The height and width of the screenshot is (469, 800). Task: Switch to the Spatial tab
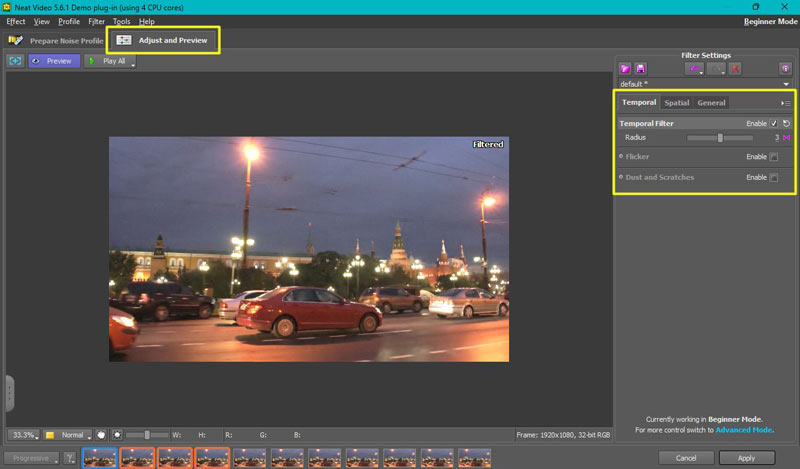click(x=677, y=103)
